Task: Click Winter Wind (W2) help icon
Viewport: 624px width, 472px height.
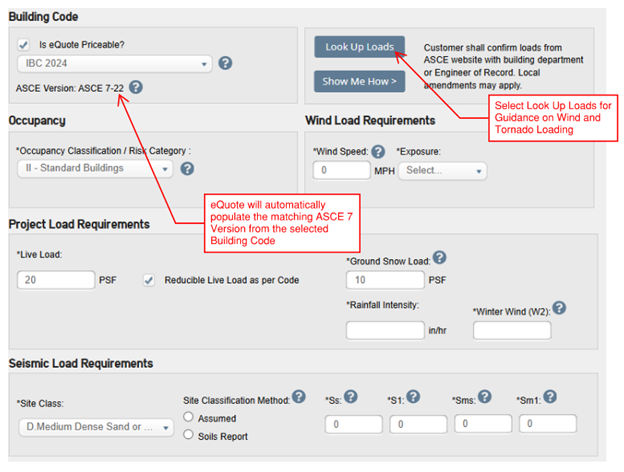Action: (x=559, y=307)
